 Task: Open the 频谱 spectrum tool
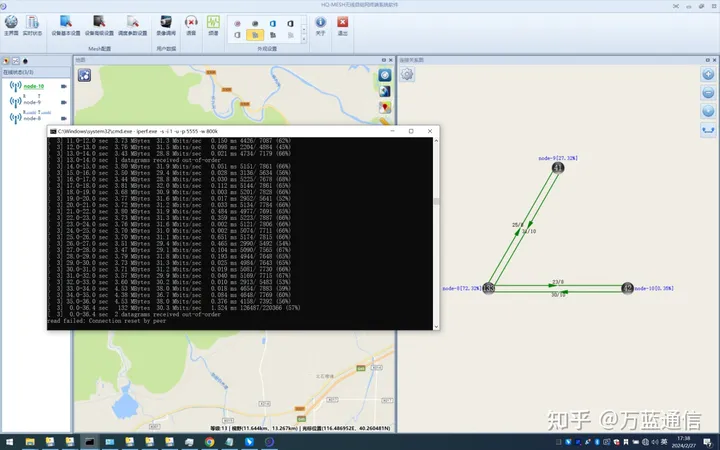tap(213, 24)
